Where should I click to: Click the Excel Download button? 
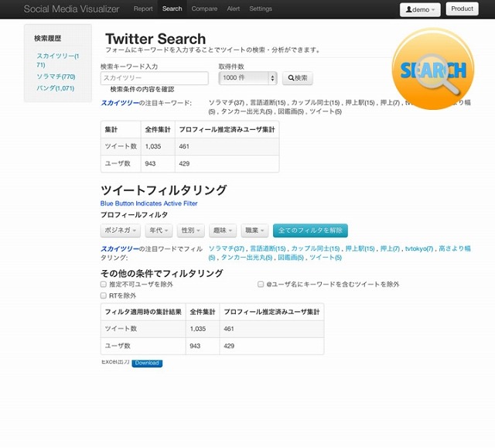click(147, 362)
